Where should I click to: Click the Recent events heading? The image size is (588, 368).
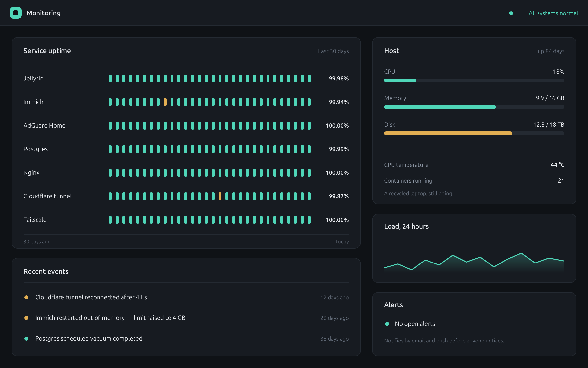(46, 272)
